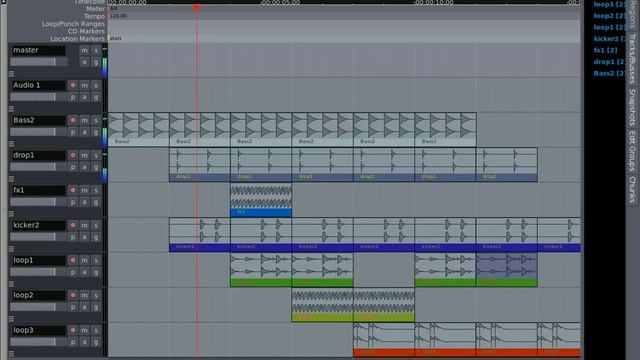Switch to the Tracks/Busses side tab
Image resolution: width=640 pixels, height=360 pixels.
tap(632, 58)
